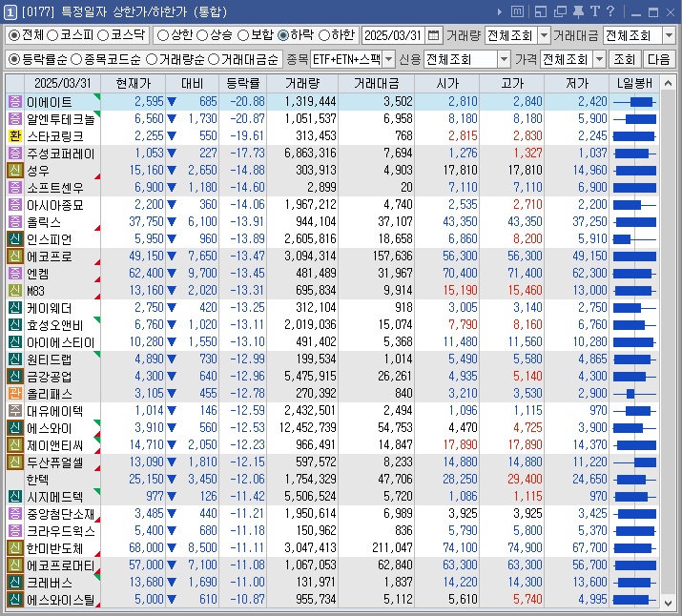This screenshot has width=682, height=616.
Task: Click the 주 badge beside 대유에이텍
Action: (x=15, y=411)
